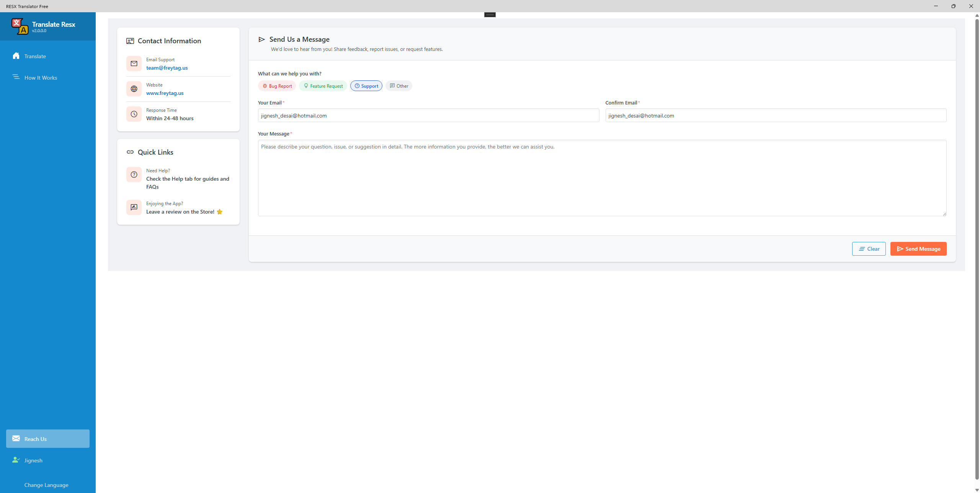Click the clock Response Time icon
The width and height of the screenshot is (980, 493).
(x=134, y=114)
